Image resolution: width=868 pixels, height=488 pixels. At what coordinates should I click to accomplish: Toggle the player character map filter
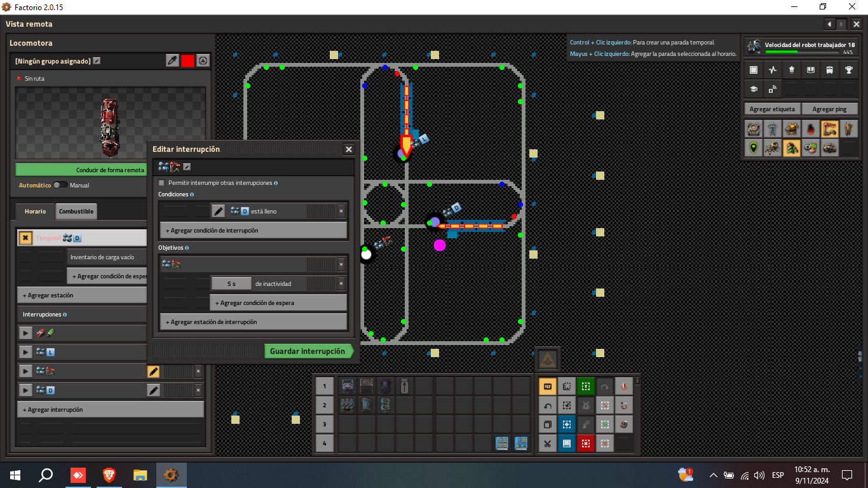click(x=848, y=130)
